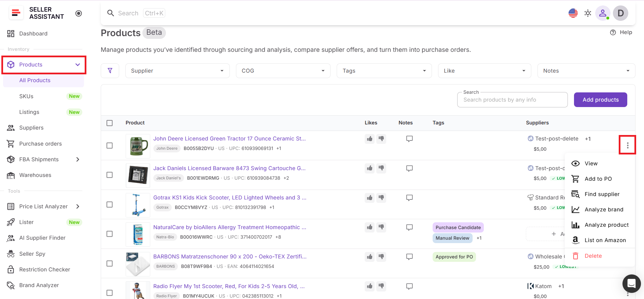
Task: Open the chat support bubble
Action: point(631,283)
